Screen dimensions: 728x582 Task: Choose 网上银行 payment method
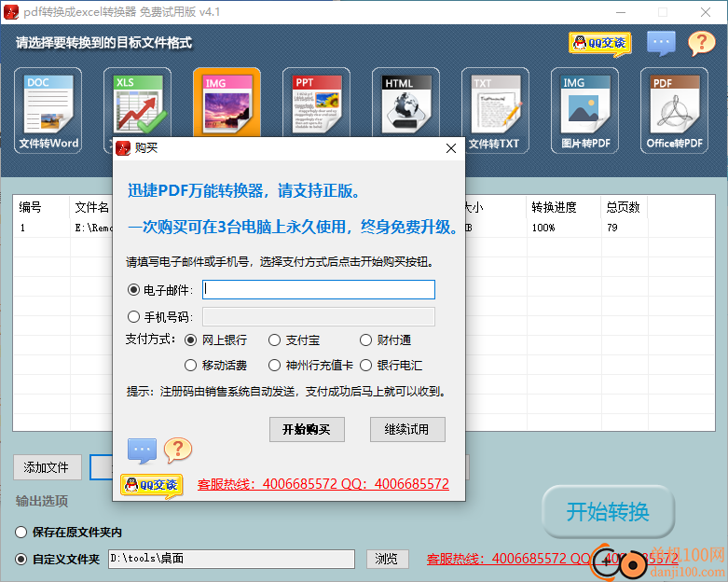click(190, 340)
